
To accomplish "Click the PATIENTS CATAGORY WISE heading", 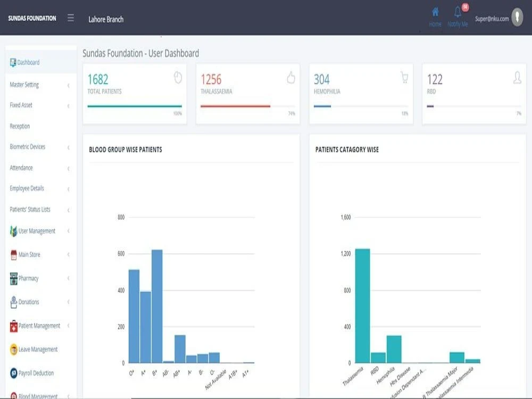I will [347, 149].
